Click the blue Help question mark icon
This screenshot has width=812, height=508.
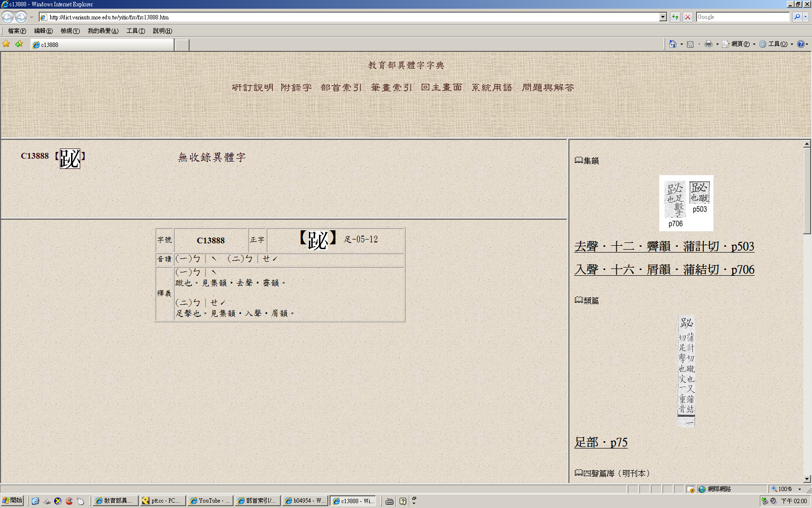801,44
